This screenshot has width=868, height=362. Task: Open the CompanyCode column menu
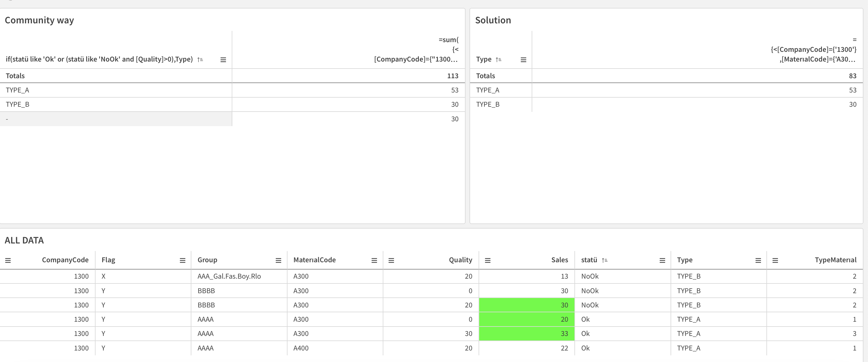coord(8,260)
